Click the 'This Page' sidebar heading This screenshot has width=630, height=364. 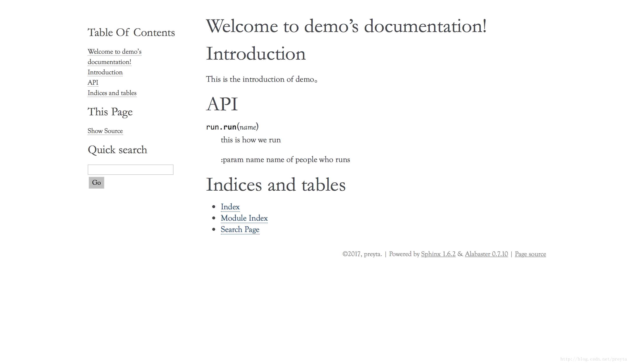click(110, 112)
